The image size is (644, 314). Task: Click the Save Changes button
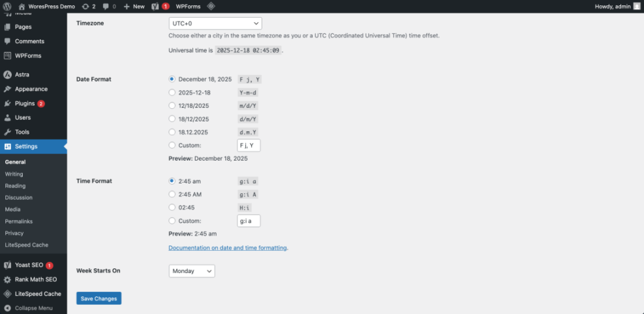tap(99, 298)
